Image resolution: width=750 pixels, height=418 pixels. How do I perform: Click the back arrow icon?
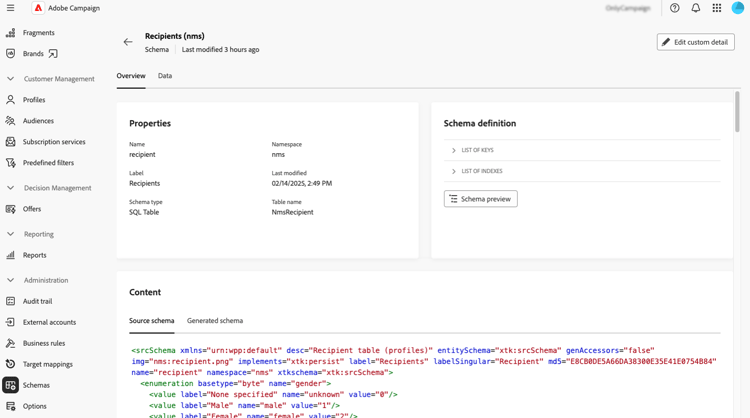click(128, 42)
